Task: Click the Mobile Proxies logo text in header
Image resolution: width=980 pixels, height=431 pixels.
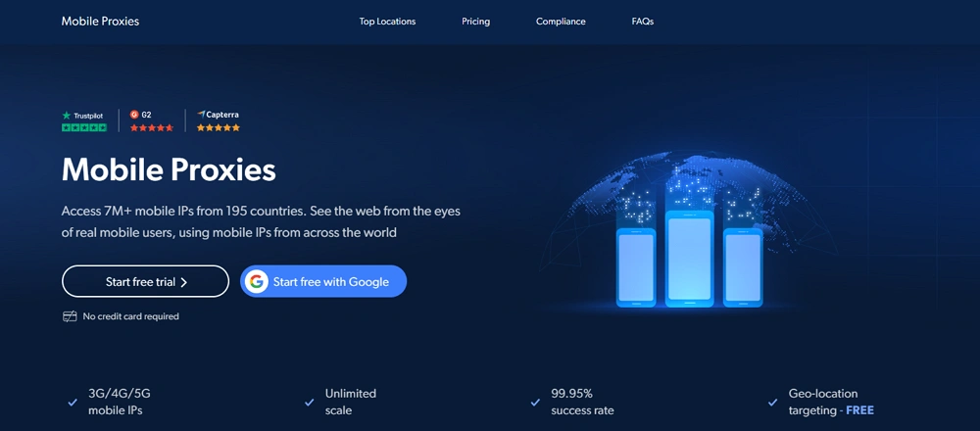Action: [x=100, y=22]
